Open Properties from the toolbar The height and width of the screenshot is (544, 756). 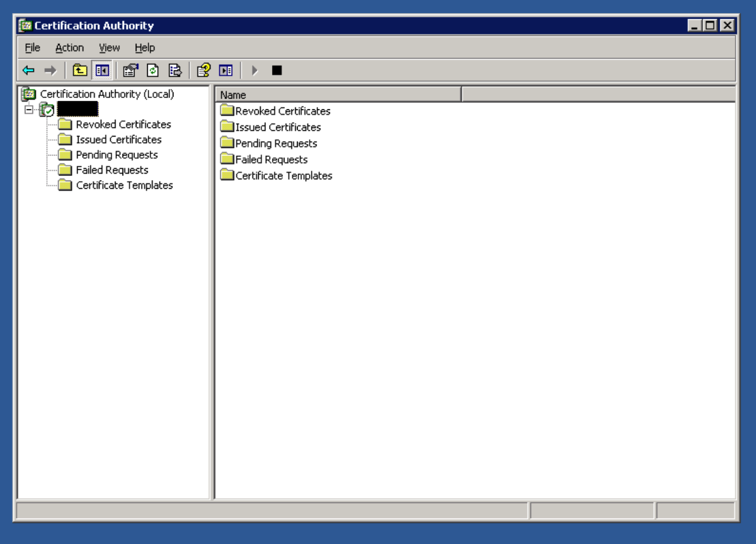130,71
